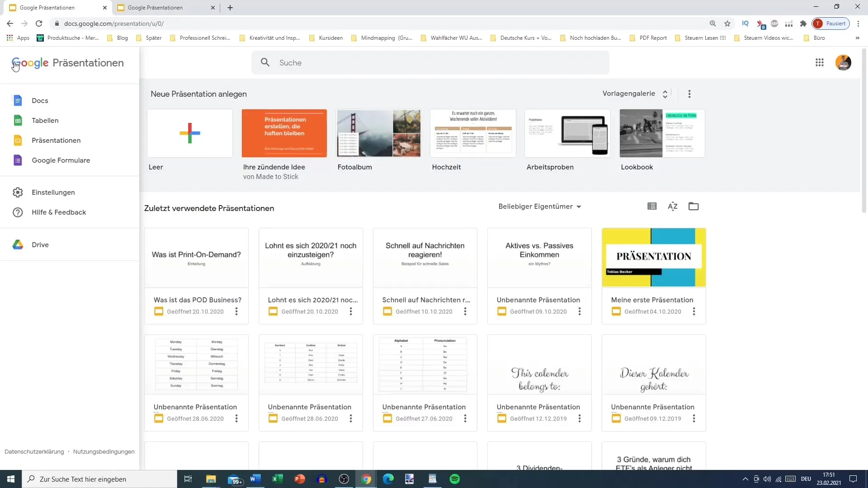Open the Monday–Sunday weekday table thumbnail

click(x=196, y=365)
